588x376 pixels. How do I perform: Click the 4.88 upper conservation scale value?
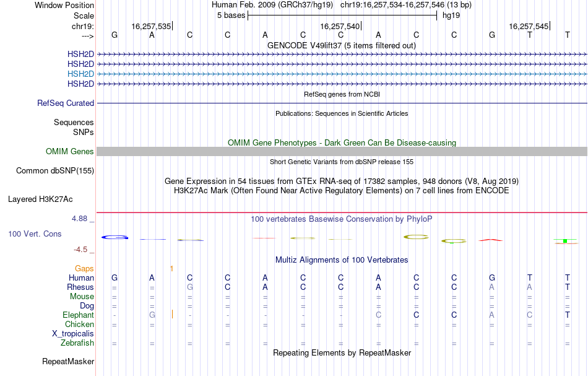coord(79,219)
